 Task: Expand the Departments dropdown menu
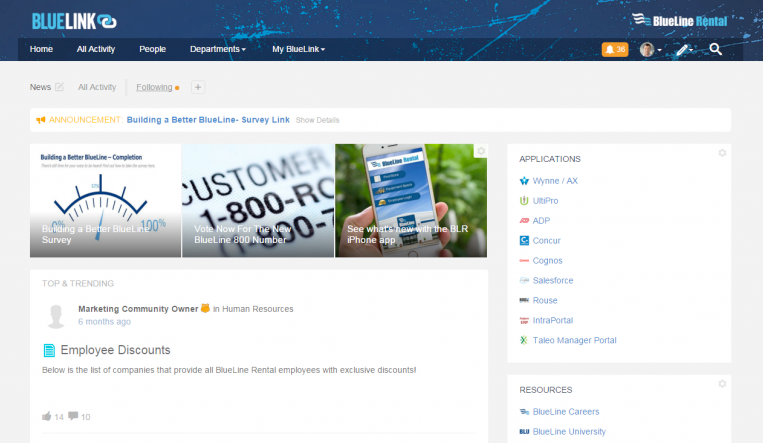218,49
